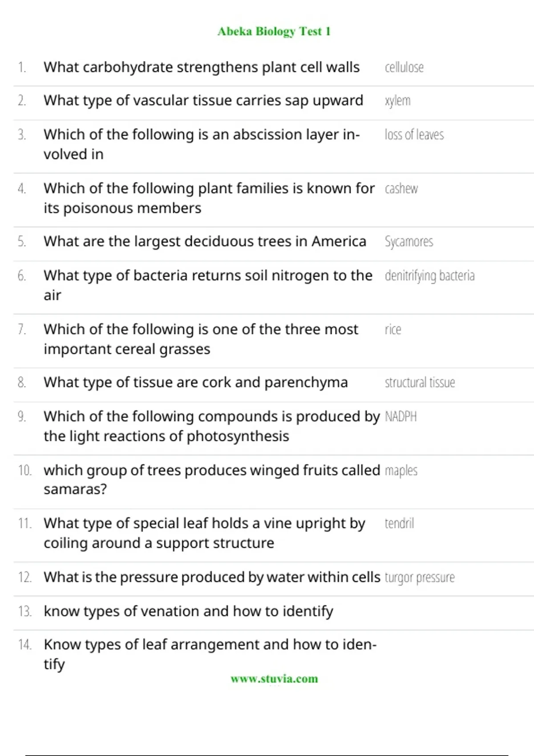Click the 'know types of venation' item
534x756 pixels.
tap(188, 611)
